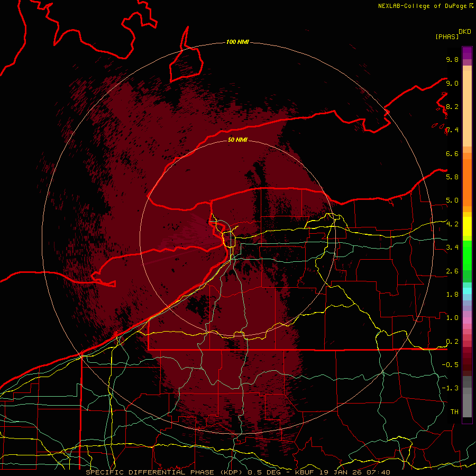Viewport: 476px width, 476px height.
Task: Click the 100 NMI range ring label
Action: coord(237,42)
